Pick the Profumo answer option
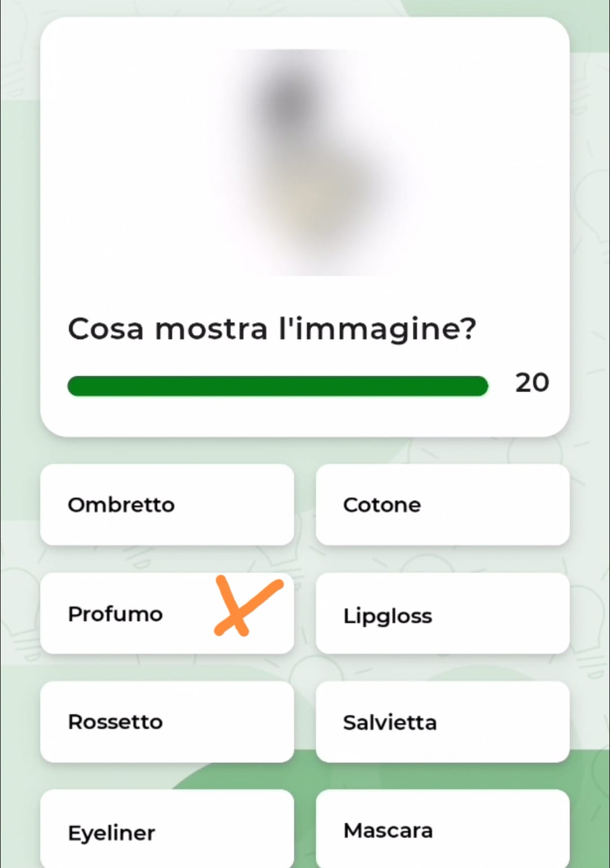610x868 pixels. click(x=130, y=614)
